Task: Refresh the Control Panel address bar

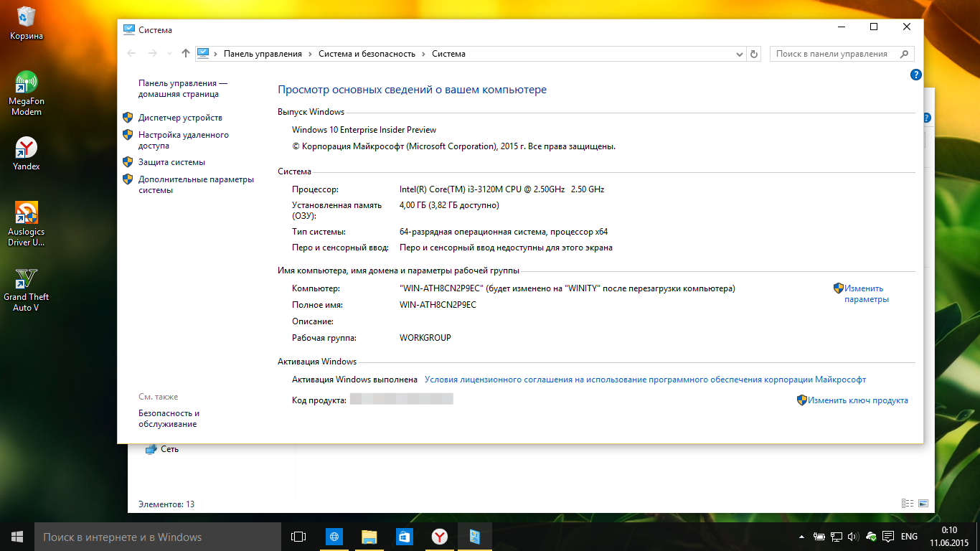Action: (753, 54)
